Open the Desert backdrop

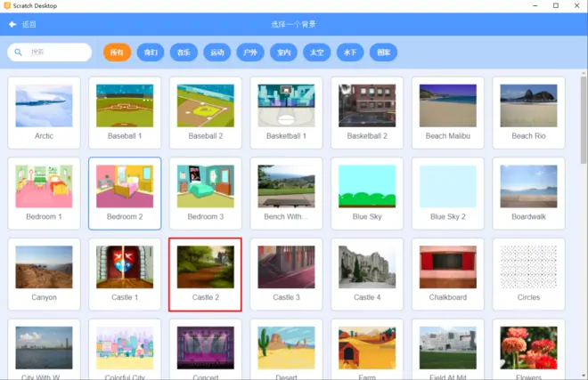[287, 349]
